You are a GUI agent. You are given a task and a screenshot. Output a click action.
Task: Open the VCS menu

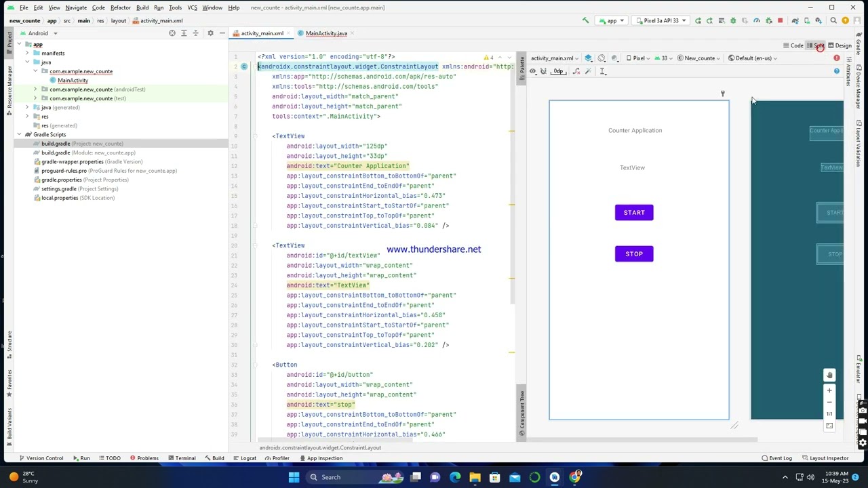coord(192,7)
